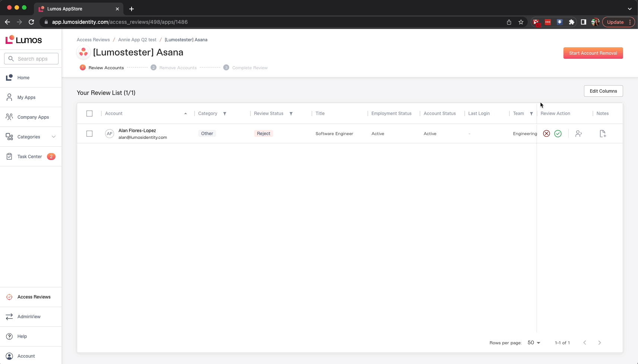Go to My Apps in sidebar

(x=31, y=97)
